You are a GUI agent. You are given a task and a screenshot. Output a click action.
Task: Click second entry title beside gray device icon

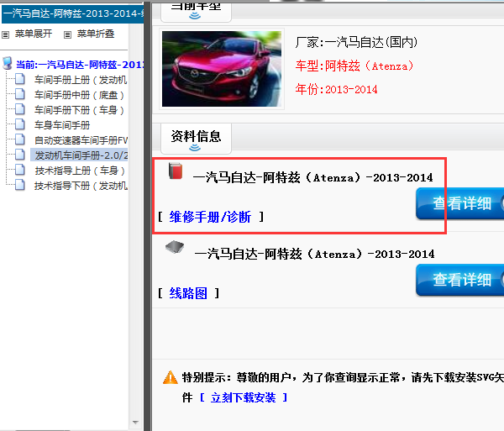314,254
